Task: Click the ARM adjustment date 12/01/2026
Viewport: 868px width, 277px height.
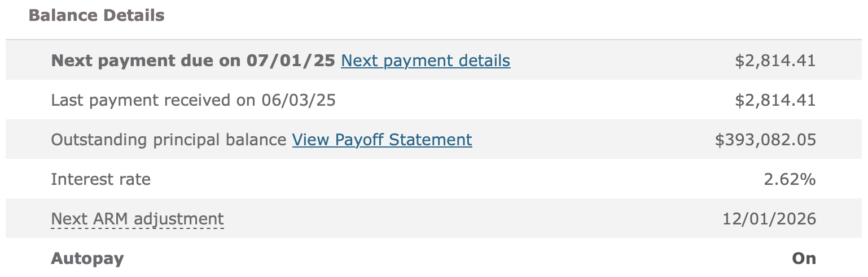Action: (x=769, y=219)
